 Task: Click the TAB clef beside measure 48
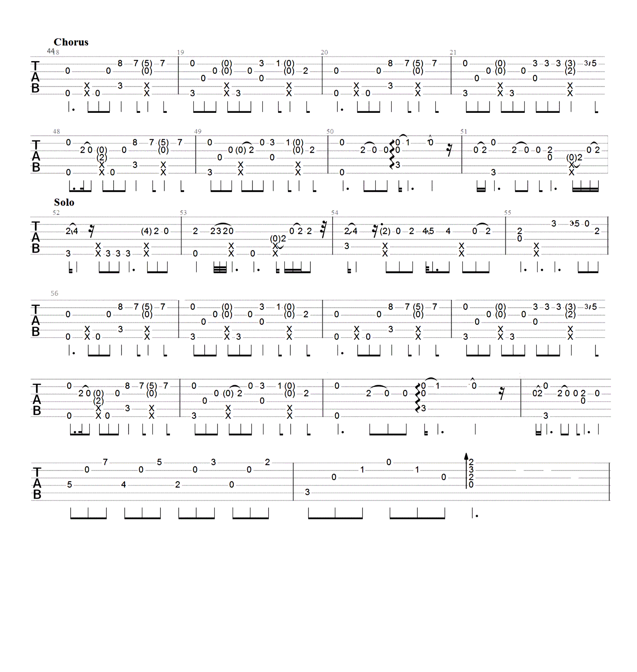click(35, 156)
